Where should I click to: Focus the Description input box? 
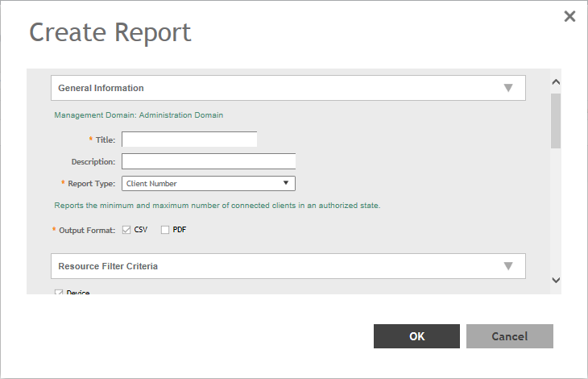(x=209, y=161)
